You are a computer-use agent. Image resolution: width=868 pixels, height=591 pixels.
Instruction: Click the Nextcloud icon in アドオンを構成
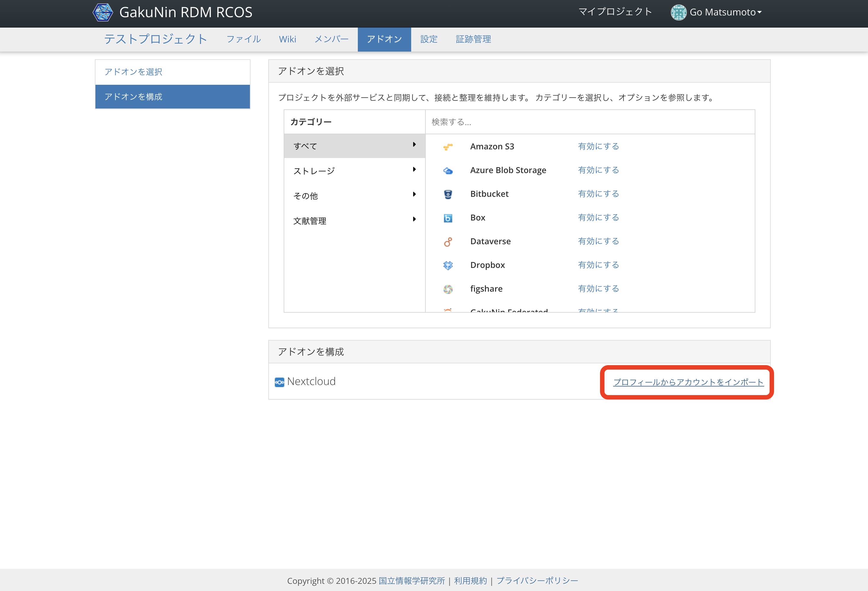tap(279, 382)
